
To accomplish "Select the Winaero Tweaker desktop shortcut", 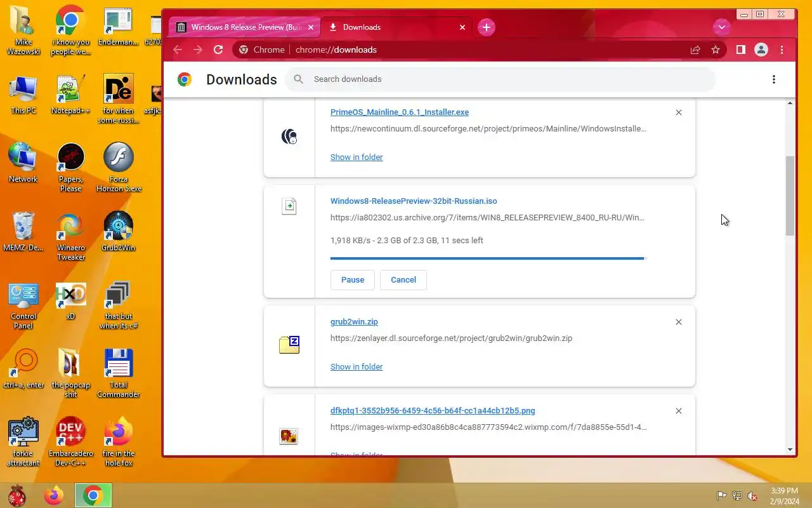I will pyautogui.click(x=70, y=236).
